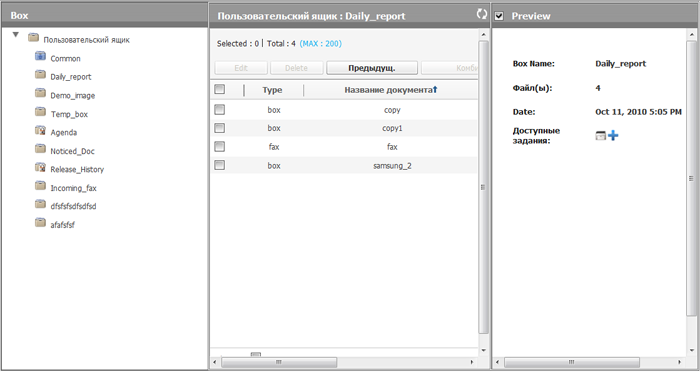The height and width of the screenshot is (372, 700).
Task: Click the Incoming_fax folder icon
Action: (x=40, y=186)
